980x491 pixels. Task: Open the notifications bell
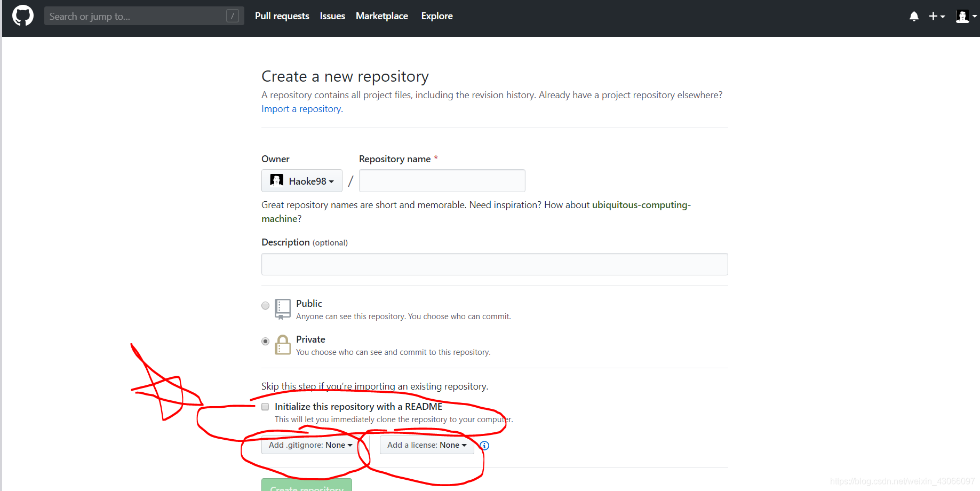coord(914,16)
